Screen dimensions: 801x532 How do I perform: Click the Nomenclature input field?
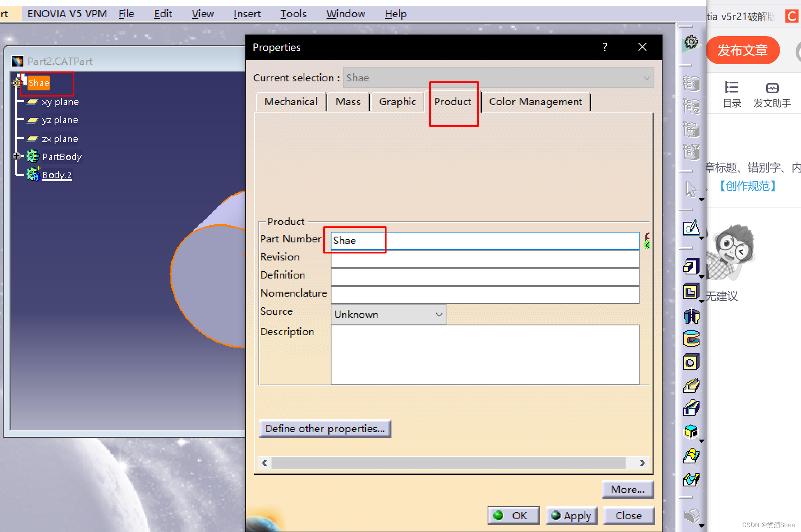[485, 295]
